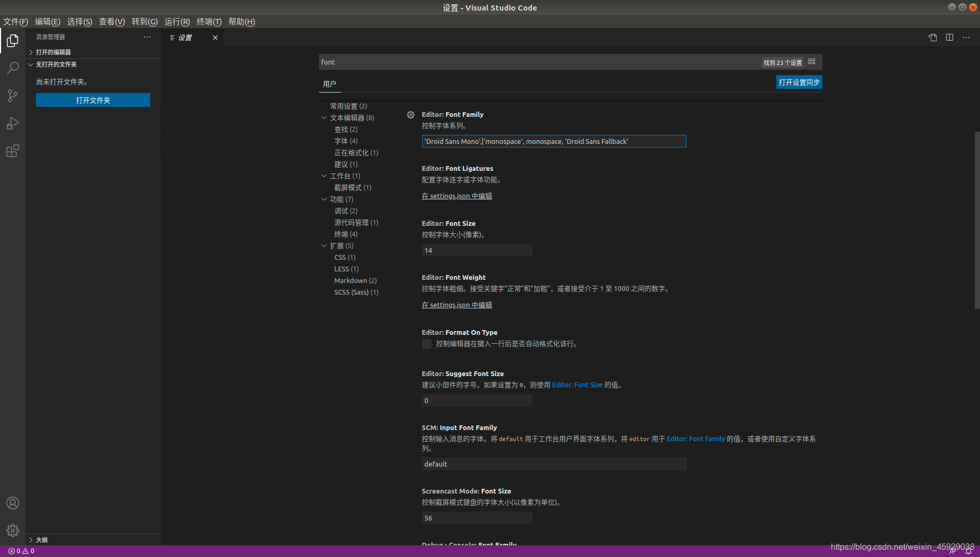This screenshot has width=980, height=557.
Task: Select CSS (1) in settings tree
Action: (345, 258)
